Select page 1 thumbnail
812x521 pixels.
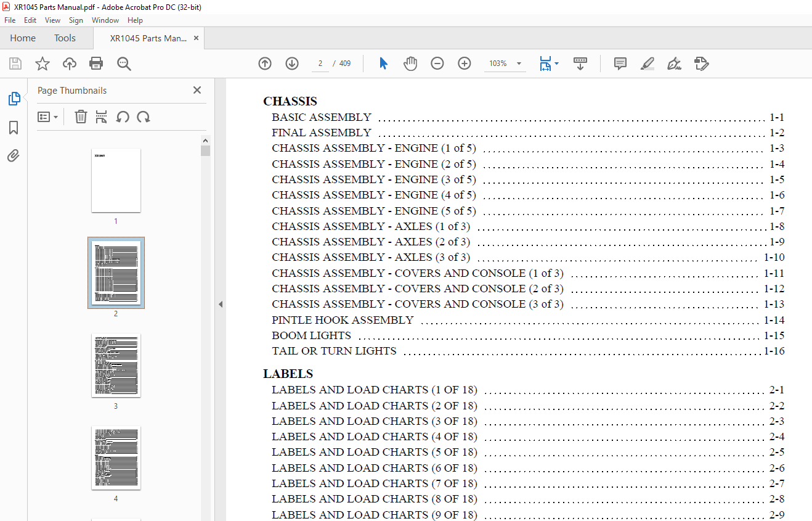point(116,180)
